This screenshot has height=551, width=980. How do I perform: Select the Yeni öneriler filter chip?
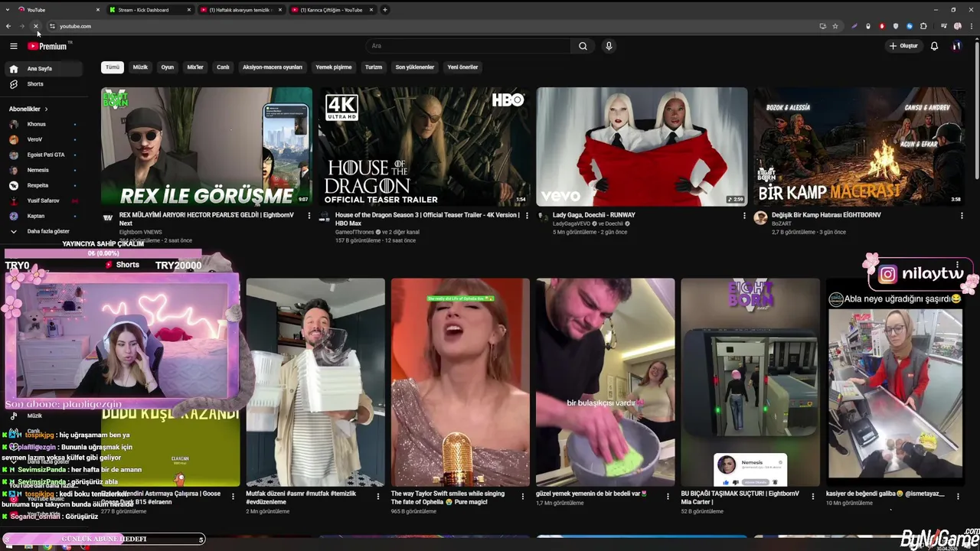click(462, 67)
